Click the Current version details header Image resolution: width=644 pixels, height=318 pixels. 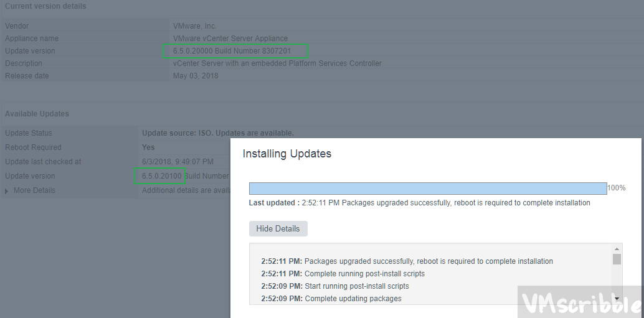click(x=45, y=6)
